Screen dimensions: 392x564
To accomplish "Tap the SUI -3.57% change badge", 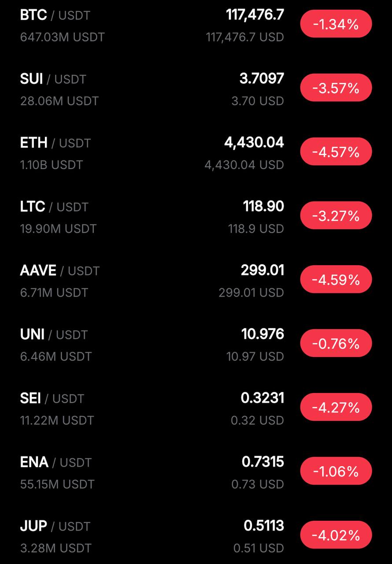I will [336, 88].
